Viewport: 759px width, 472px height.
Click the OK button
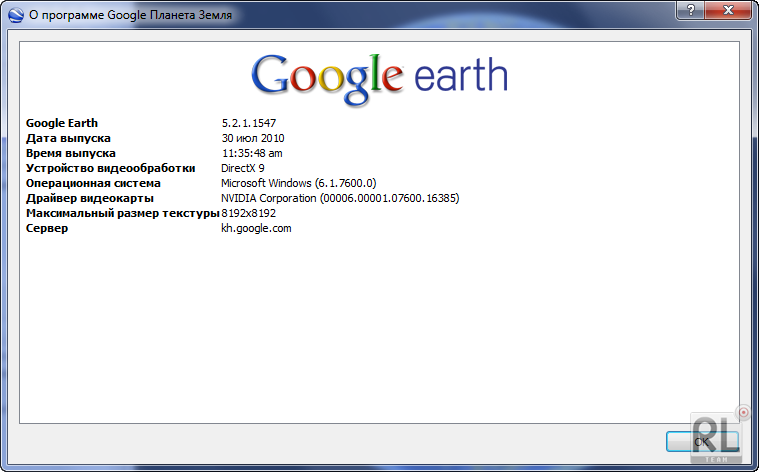tap(702, 440)
